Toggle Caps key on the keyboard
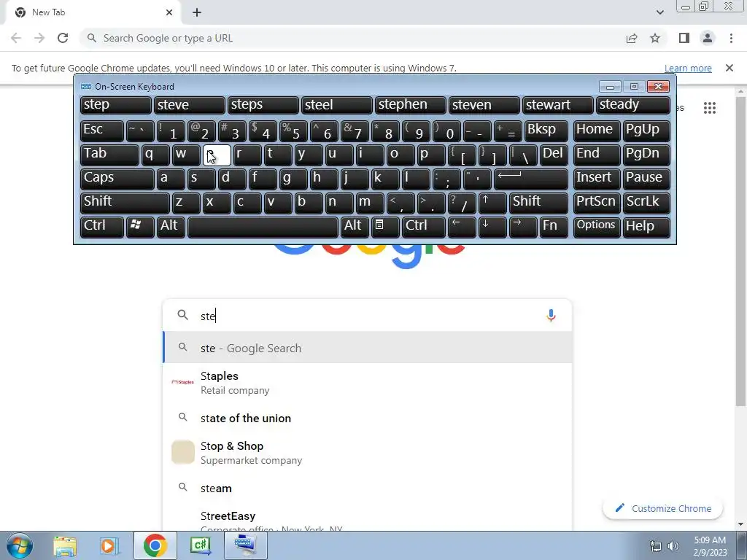 117,179
